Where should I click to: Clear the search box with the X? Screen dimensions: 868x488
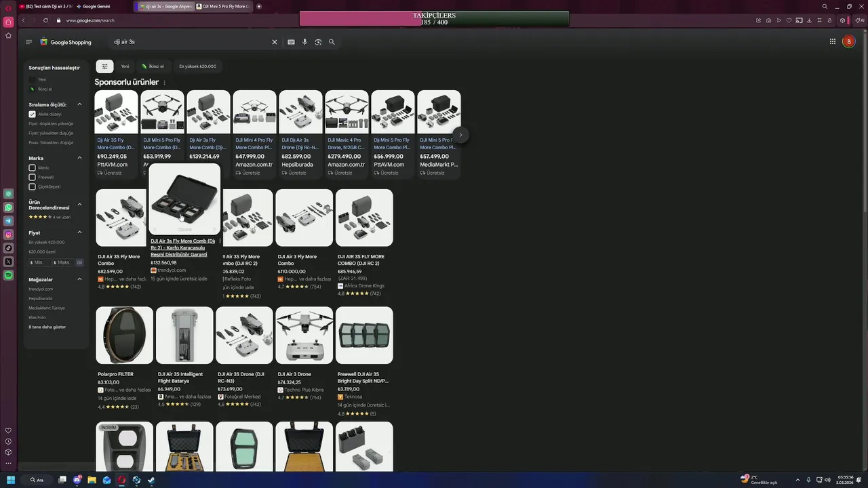[275, 42]
